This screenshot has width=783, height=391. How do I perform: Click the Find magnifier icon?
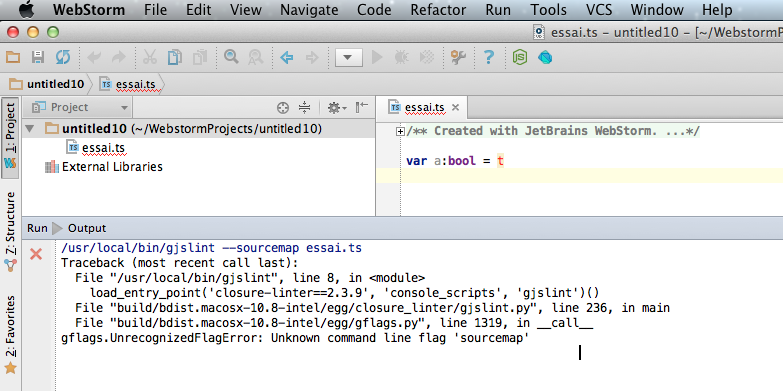point(231,57)
